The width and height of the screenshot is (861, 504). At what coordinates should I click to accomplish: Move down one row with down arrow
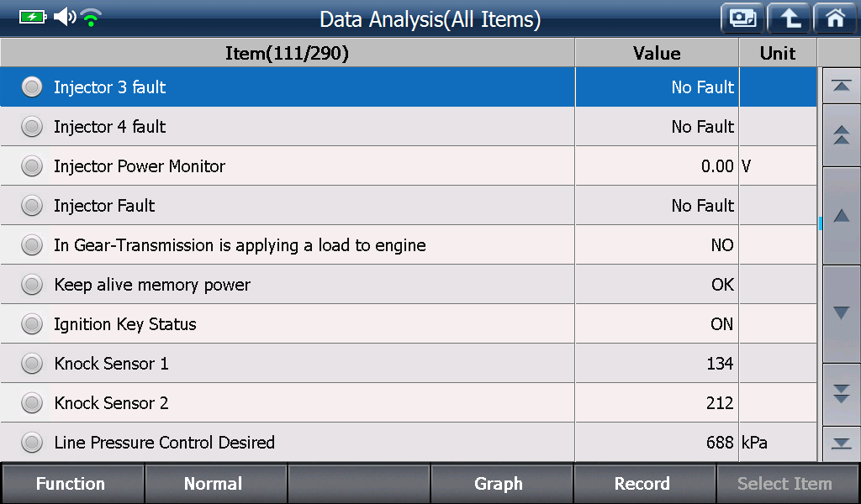coord(841,313)
